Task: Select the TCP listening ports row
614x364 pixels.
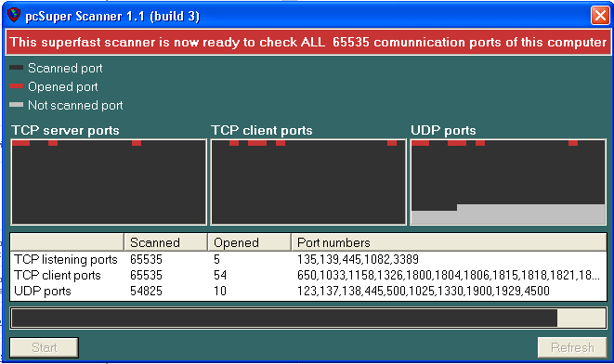Action: 308,259
